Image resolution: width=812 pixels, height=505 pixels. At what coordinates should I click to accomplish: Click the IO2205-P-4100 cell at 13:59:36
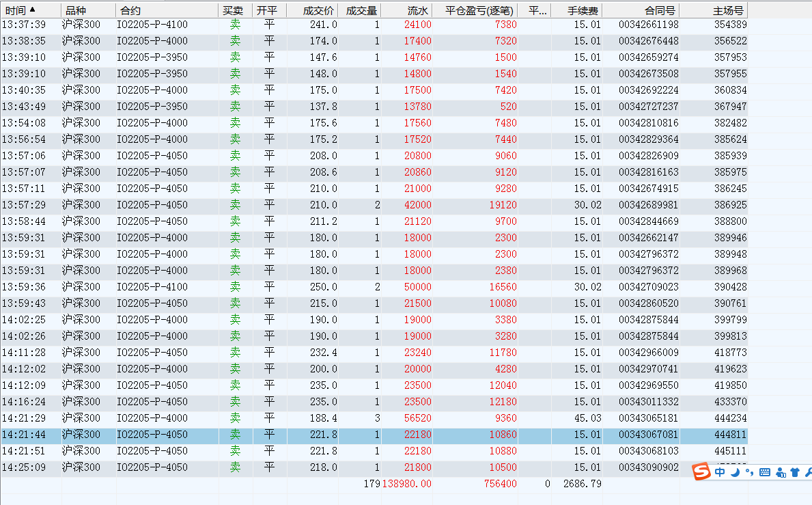(x=152, y=287)
